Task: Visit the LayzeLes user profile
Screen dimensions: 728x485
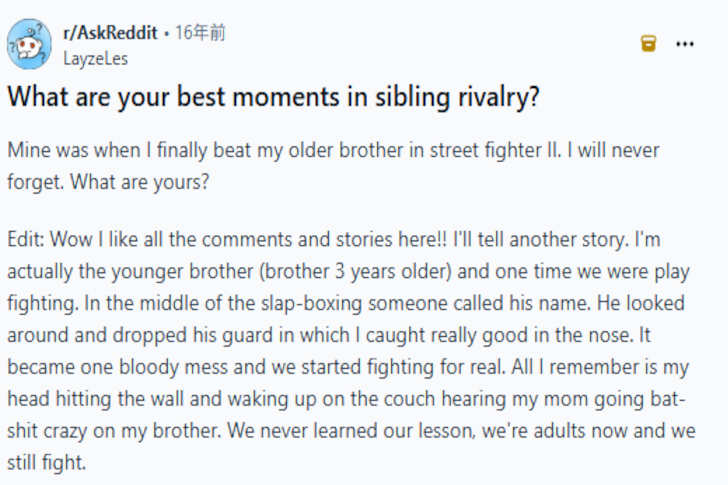Action: click(95, 58)
